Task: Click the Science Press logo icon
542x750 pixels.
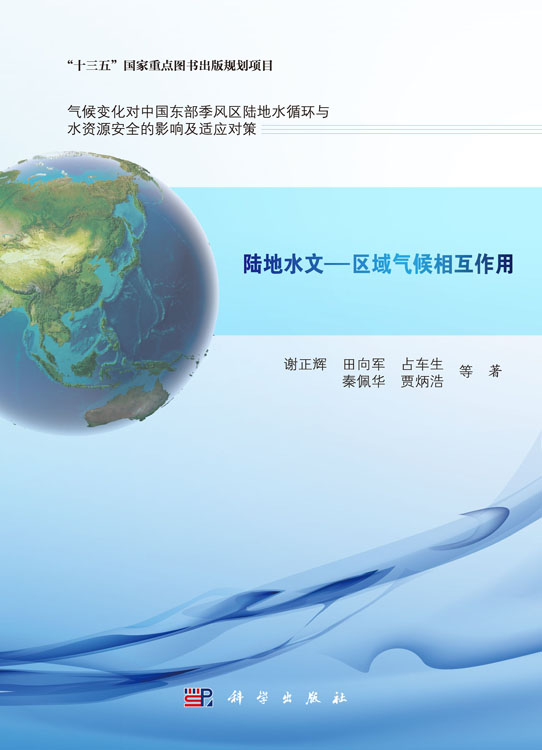Action: point(199,697)
